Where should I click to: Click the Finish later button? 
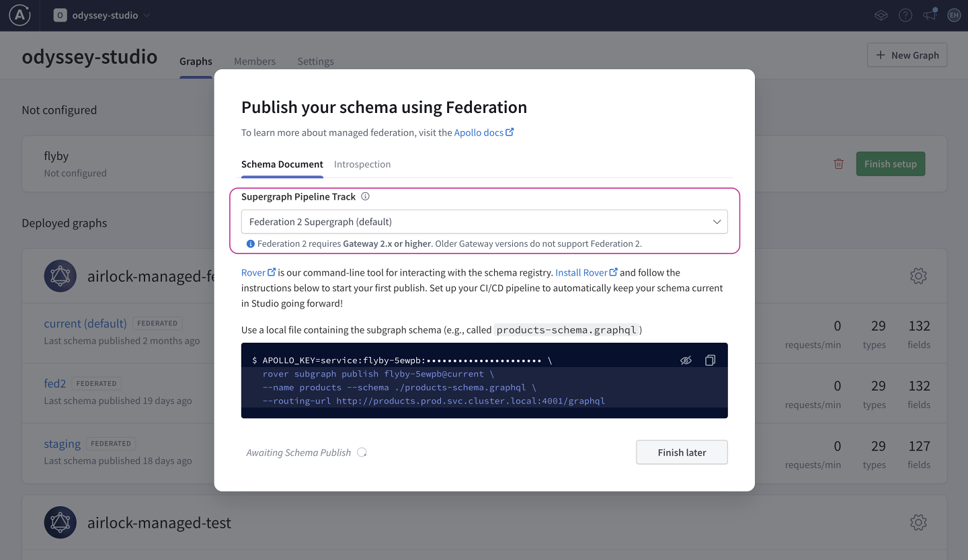pos(682,452)
